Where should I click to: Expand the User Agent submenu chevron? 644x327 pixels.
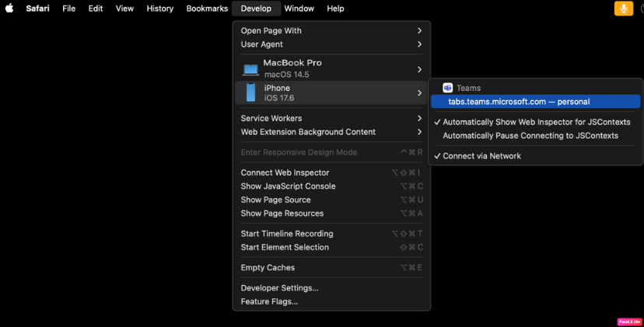coord(419,44)
